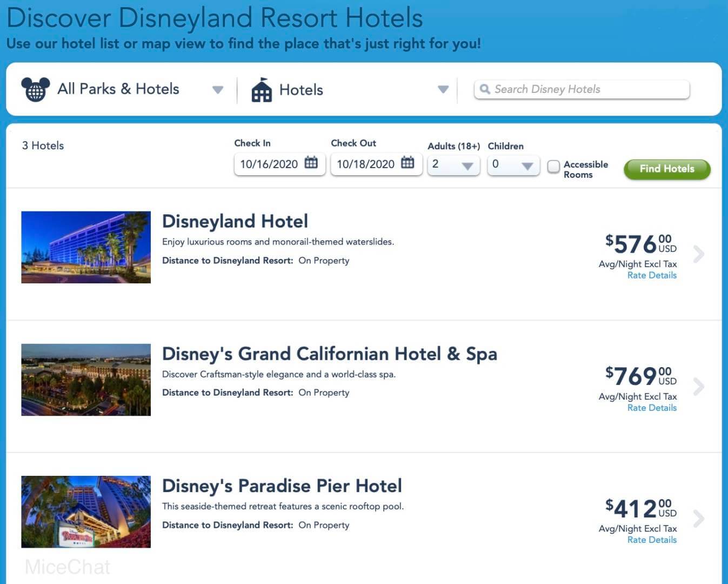This screenshot has height=584, width=728.
Task: Expand the Hotels category dropdown
Action: click(443, 90)
